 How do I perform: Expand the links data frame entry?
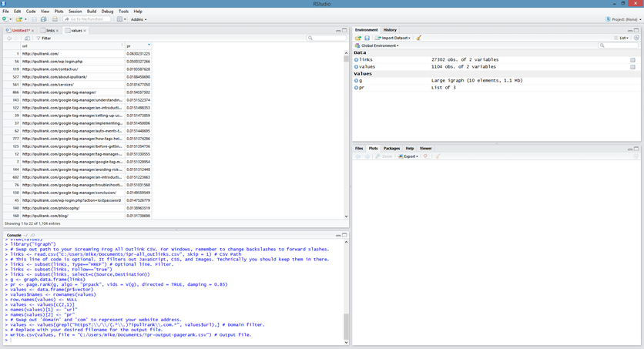click(357, 59)
